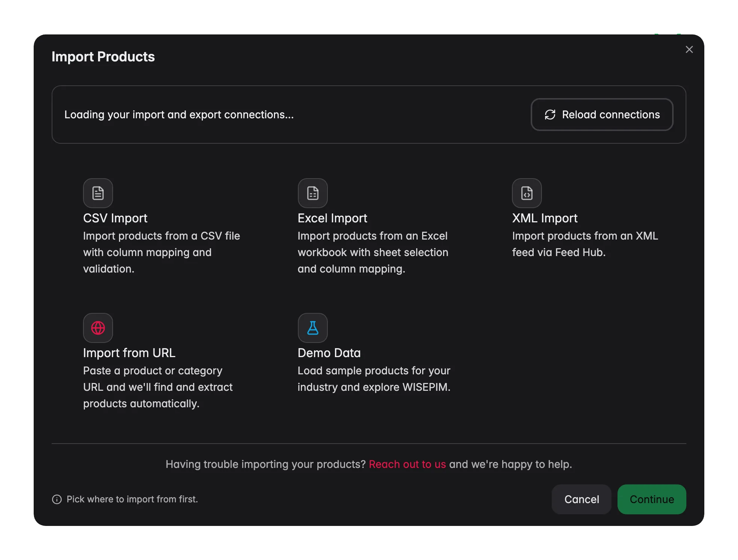
Task: Click the Excel Import spreadsheet icon
Action: pyautogui.click(x=313, y=193)
